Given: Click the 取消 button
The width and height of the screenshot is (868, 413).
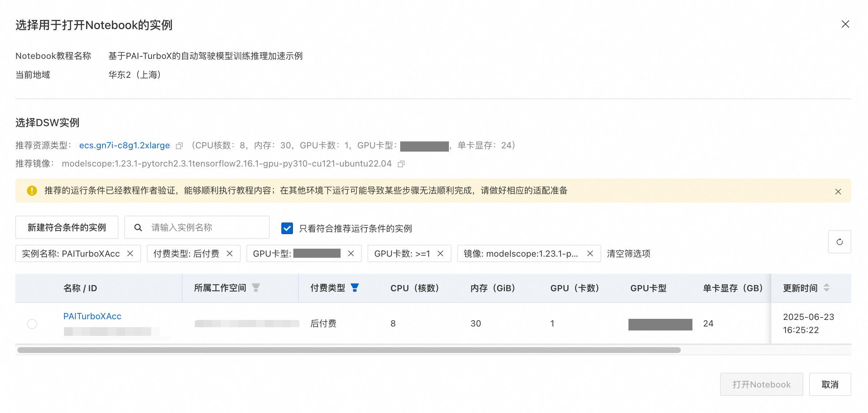Looking at the screenshot, I should point(830,384).
